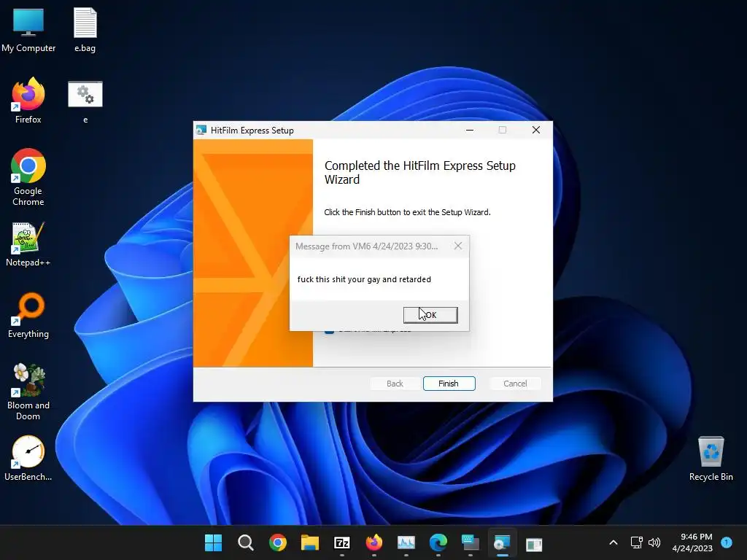
Task: Open network status in system tray
Action: tap(636, 542)
